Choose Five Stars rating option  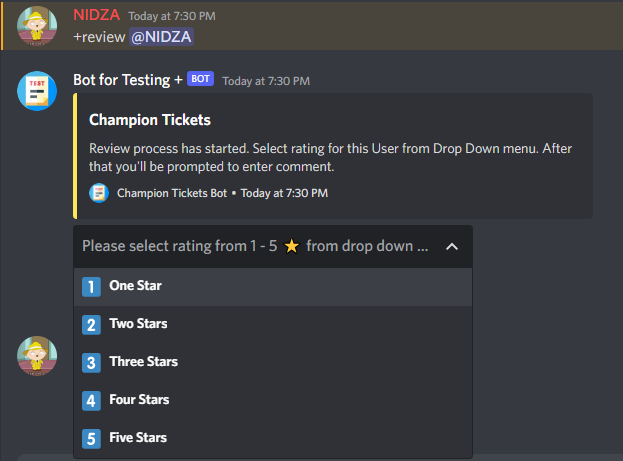click(138, 438)
